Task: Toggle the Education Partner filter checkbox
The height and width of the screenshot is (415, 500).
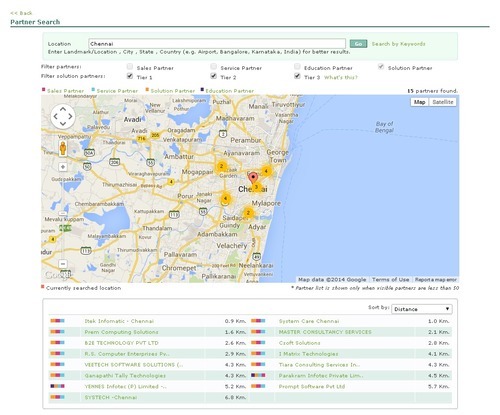Action: (x=297, y=67)
